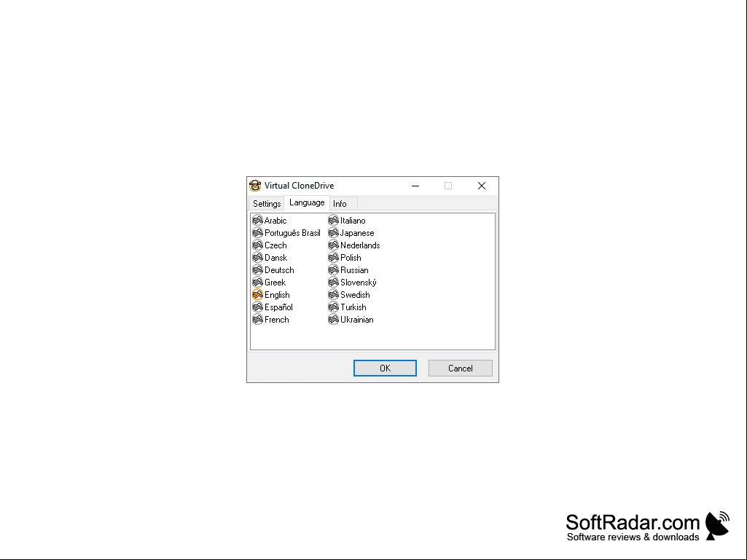Click the sheep icon next to Greek

click(258, 282)
